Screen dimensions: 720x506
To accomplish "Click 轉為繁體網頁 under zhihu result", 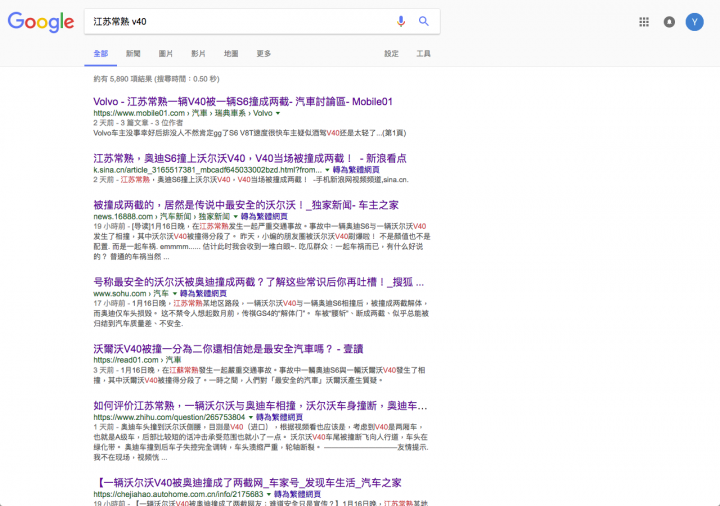I will [279, 417].
